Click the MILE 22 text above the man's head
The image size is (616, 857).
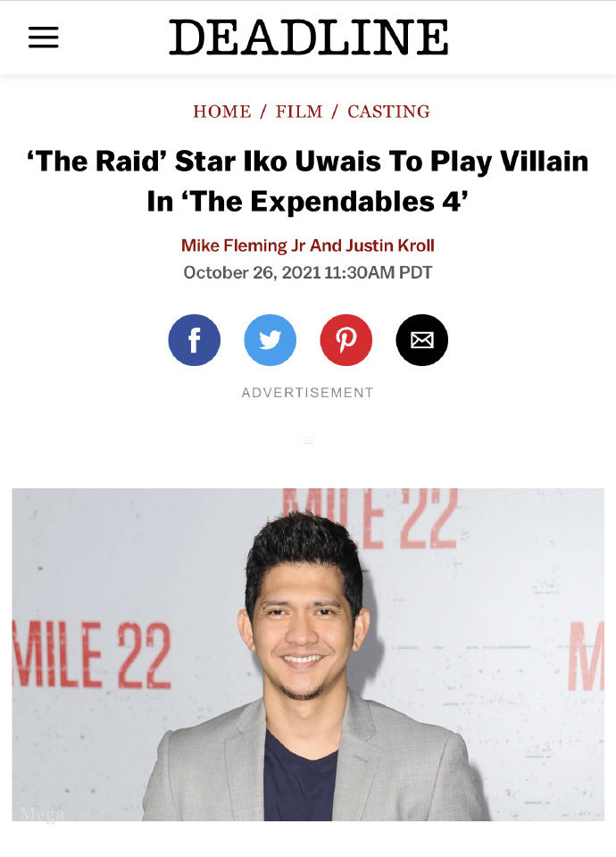tap(370, 518)
